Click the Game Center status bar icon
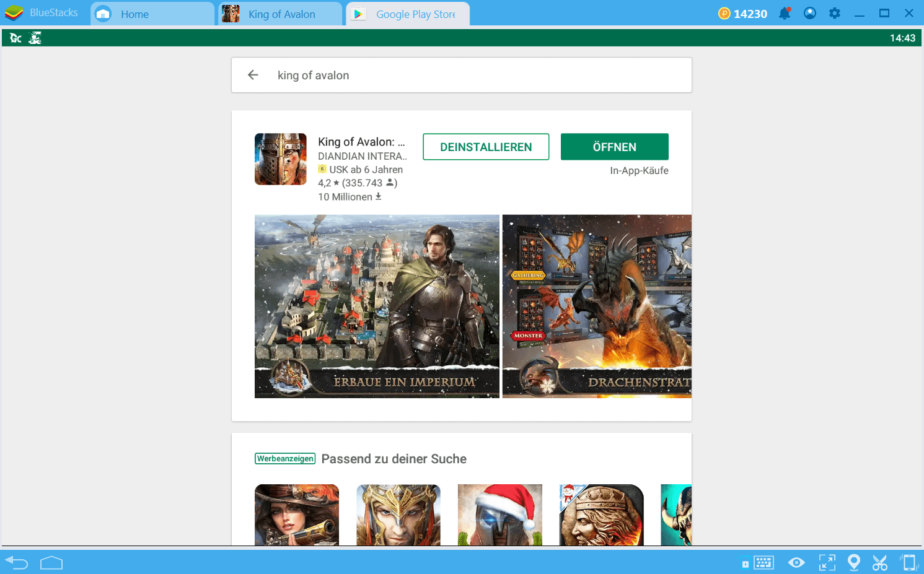Screen dimensions: 924x574 point(15,38)
